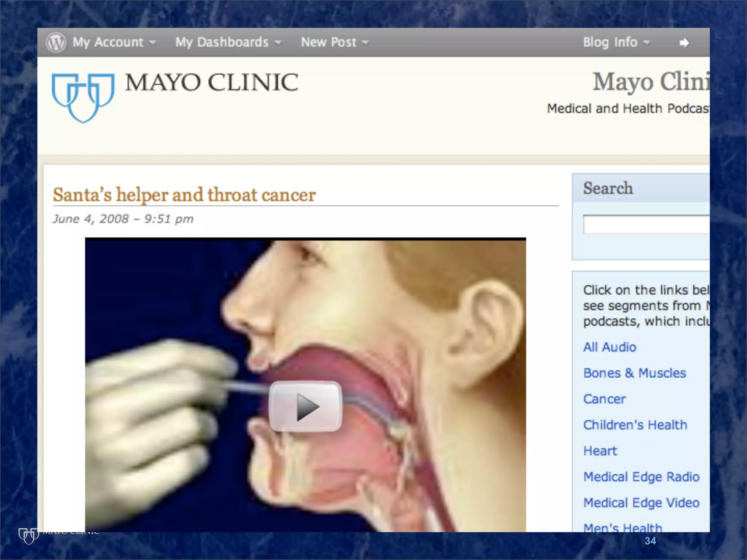Click the small Mayo Clinic footer logo
The height and width of the screenshot is (560, 747).
pos(29,536)
